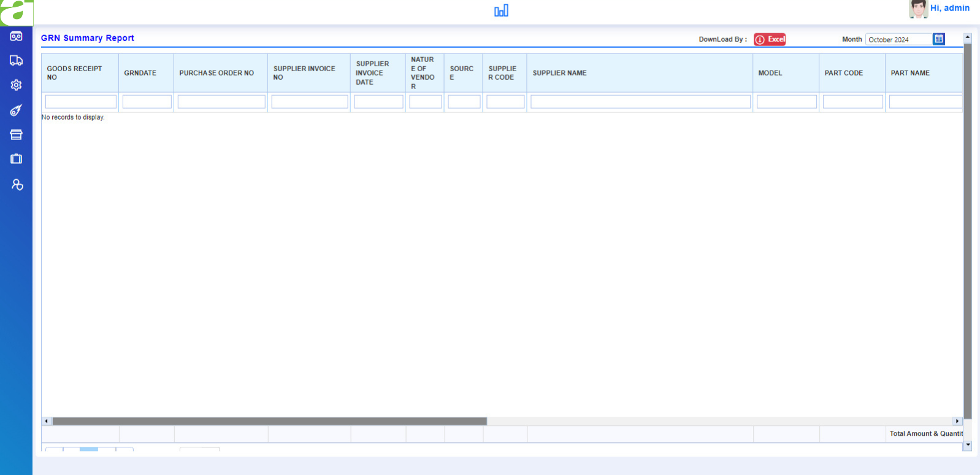
Task: Sort by PURCHASE ORDER NO header
Action: (x=216, y=73)
